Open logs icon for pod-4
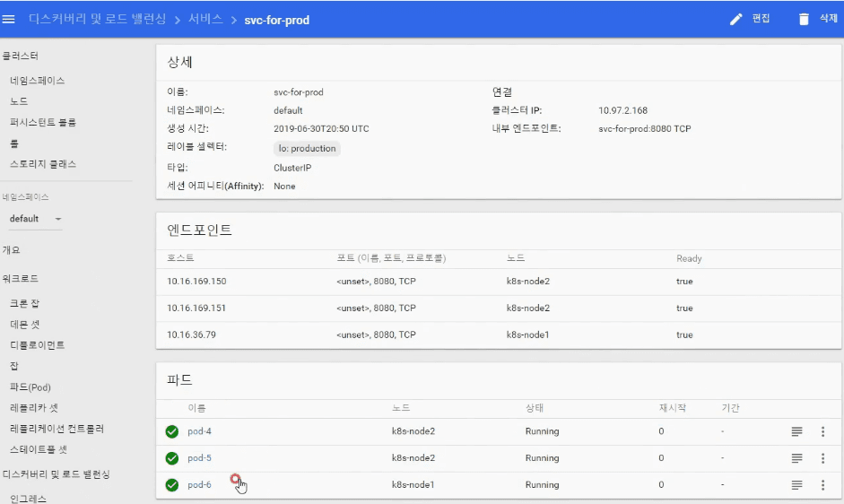844x504 pixels. 796,431
